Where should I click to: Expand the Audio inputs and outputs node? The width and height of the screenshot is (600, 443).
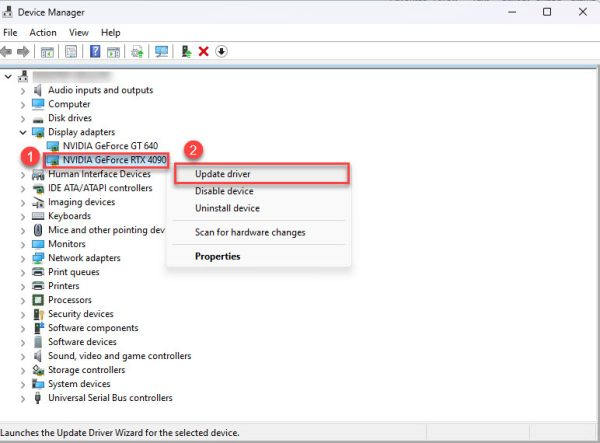pyautogui.click(x=23, y=90)
